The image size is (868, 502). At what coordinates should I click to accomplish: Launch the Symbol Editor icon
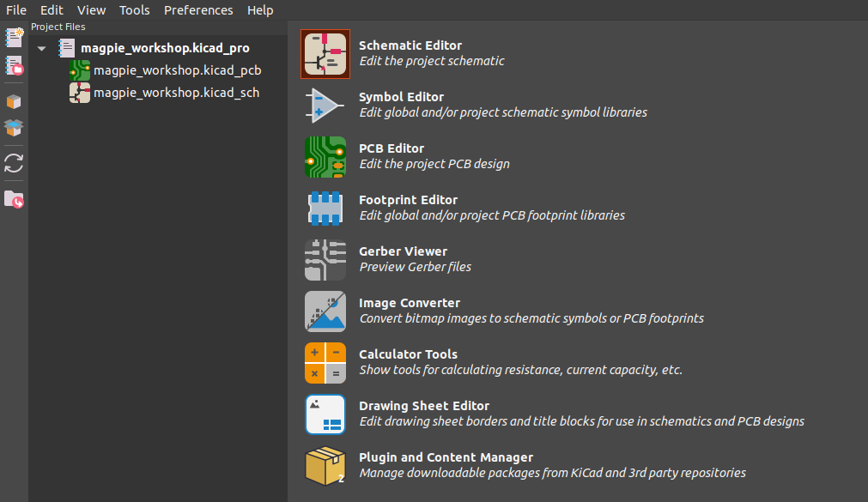325,106
